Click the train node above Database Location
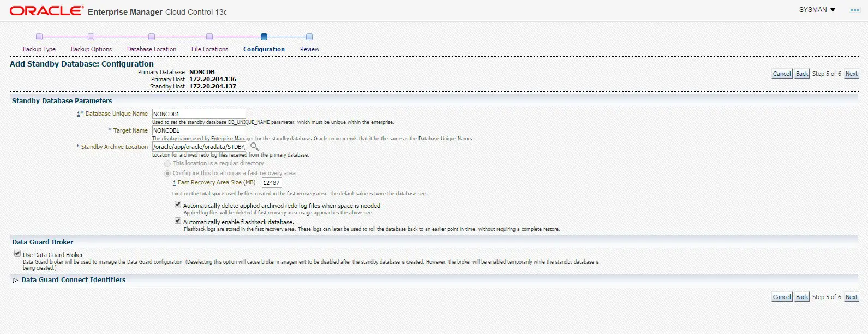The image size is (868, 334). point(152,37)
